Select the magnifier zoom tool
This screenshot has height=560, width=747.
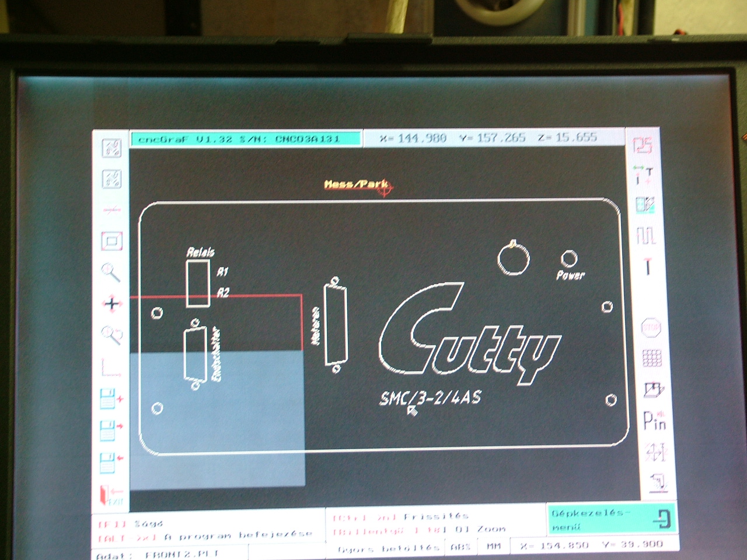111,272
